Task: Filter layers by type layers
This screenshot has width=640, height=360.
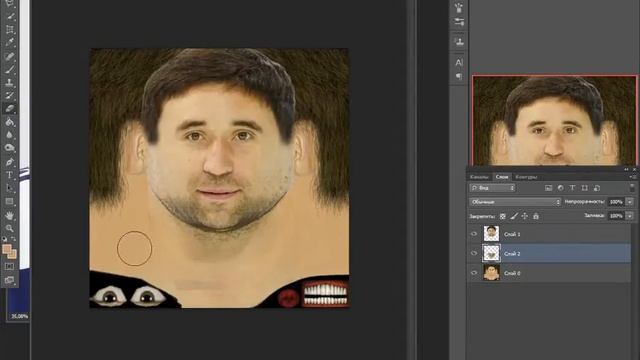Action: (572, 188)
